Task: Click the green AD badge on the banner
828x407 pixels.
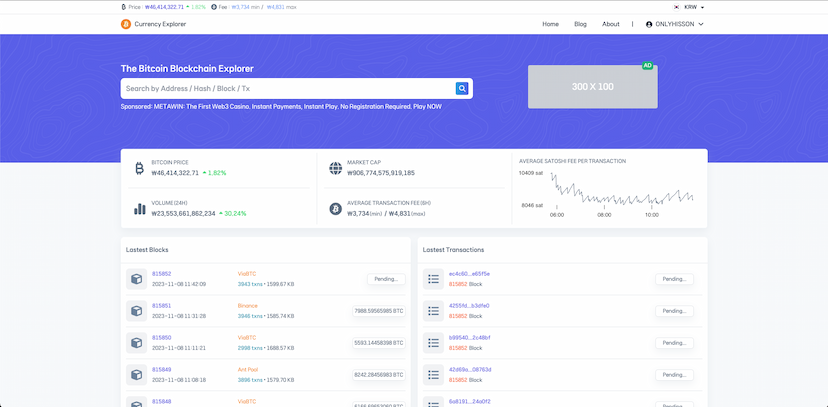Action: (x=647, y=65)
